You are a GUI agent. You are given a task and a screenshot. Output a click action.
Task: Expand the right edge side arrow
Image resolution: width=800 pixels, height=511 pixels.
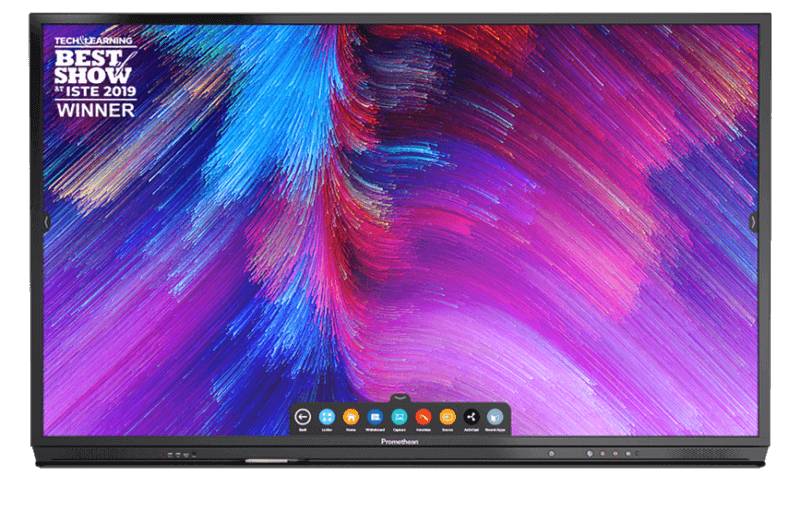[x=754, y=222]
